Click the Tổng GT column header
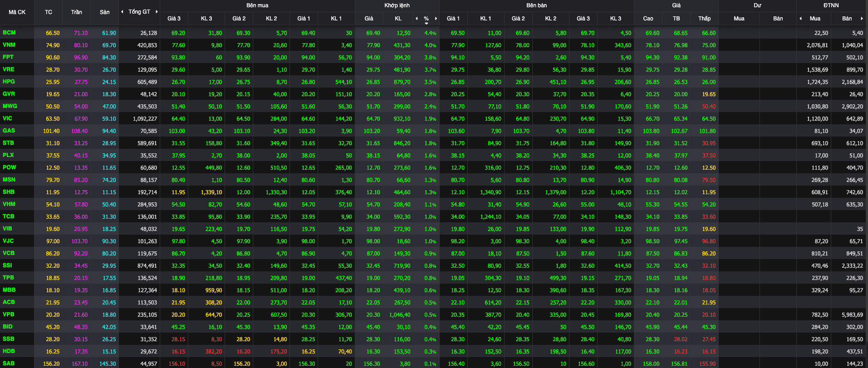Viewport: 868px width, 368px height. tap(139, 12)
